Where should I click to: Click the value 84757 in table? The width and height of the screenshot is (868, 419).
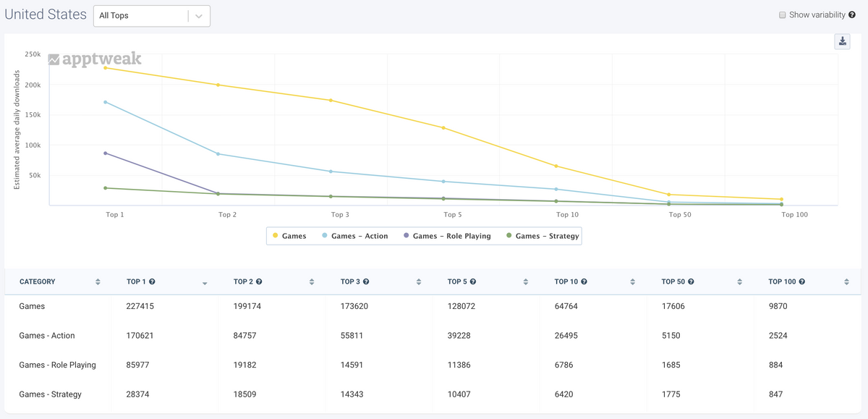click(x=245, y=336)
